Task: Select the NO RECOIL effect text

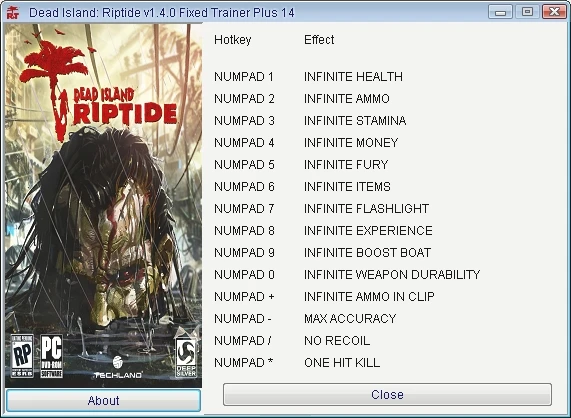Action: tap(337, 341)
